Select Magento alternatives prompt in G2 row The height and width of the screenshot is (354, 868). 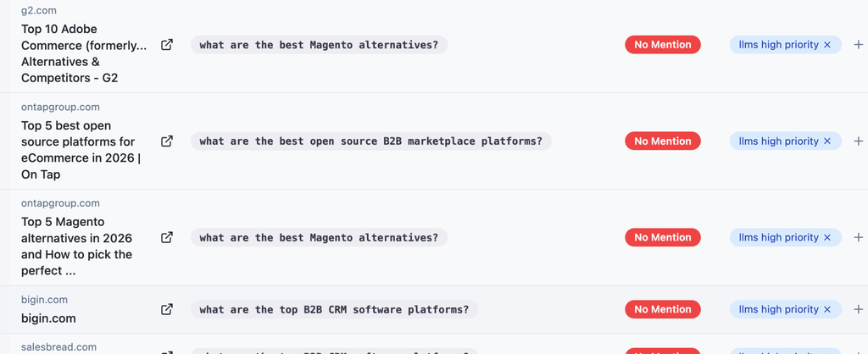pyautogui.click(x=319, y=45)
